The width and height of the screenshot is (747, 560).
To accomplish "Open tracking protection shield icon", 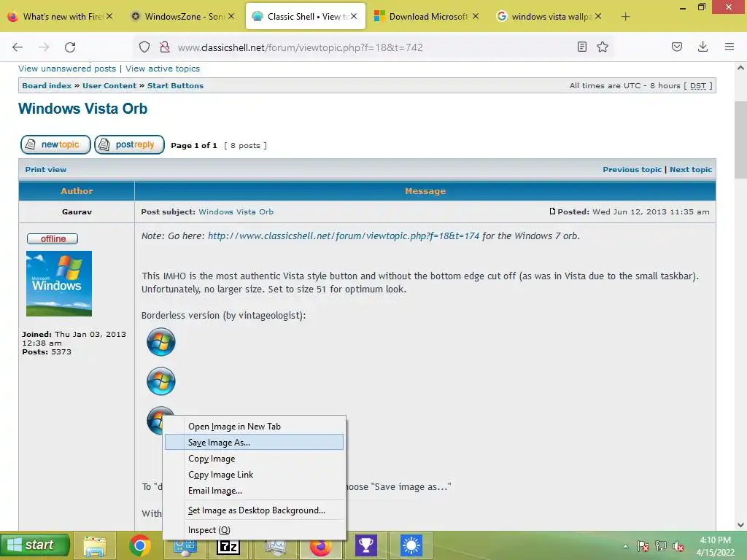I will pyautogui.click(x=144, y=47).
